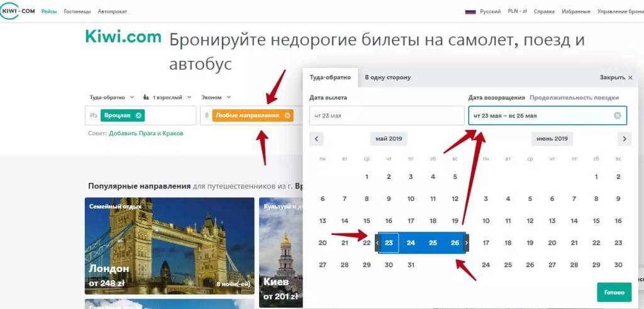
Task: Shift selected date range later
Action: 467,243
